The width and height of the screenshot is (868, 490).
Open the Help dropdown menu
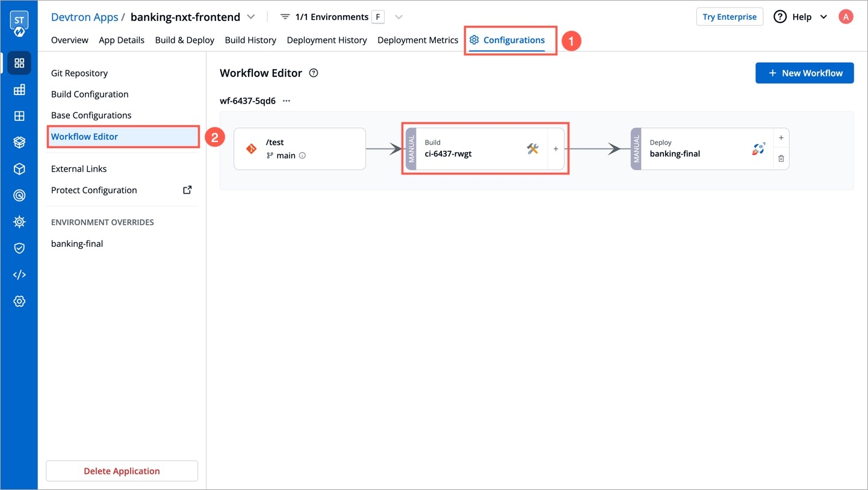click(x=801, y=17)
